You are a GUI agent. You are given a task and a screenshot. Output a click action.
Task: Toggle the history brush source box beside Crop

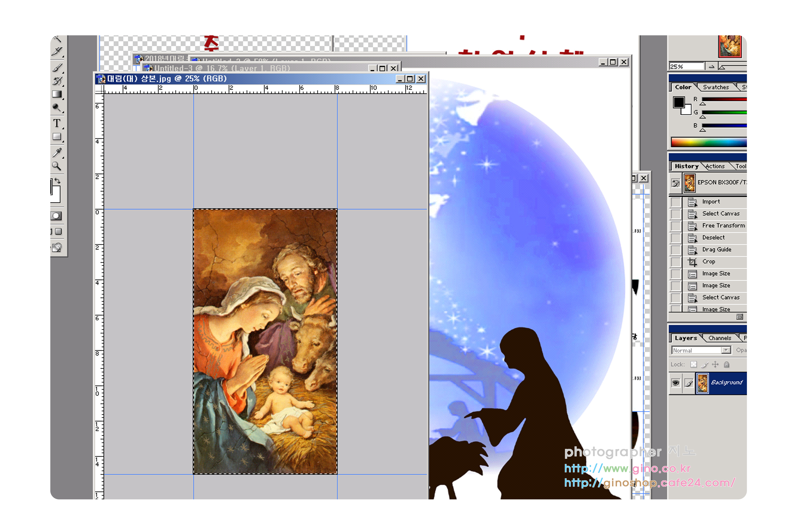coord(676,262)
